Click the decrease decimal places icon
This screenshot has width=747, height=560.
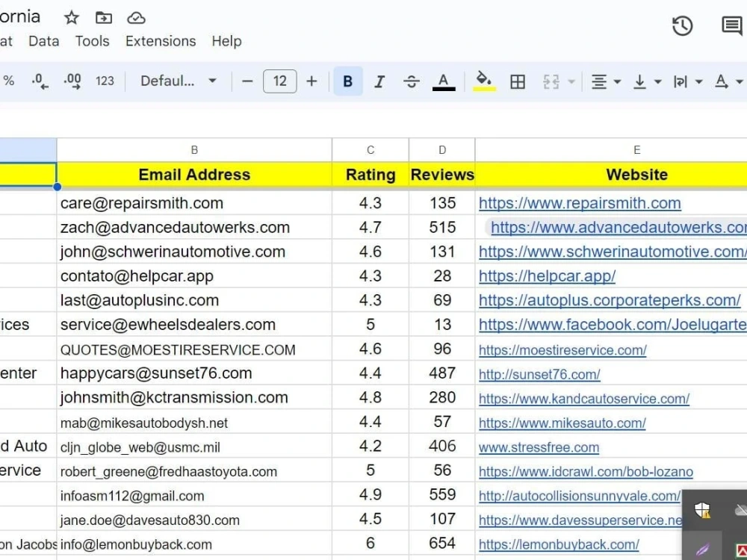tap(40, 81)
